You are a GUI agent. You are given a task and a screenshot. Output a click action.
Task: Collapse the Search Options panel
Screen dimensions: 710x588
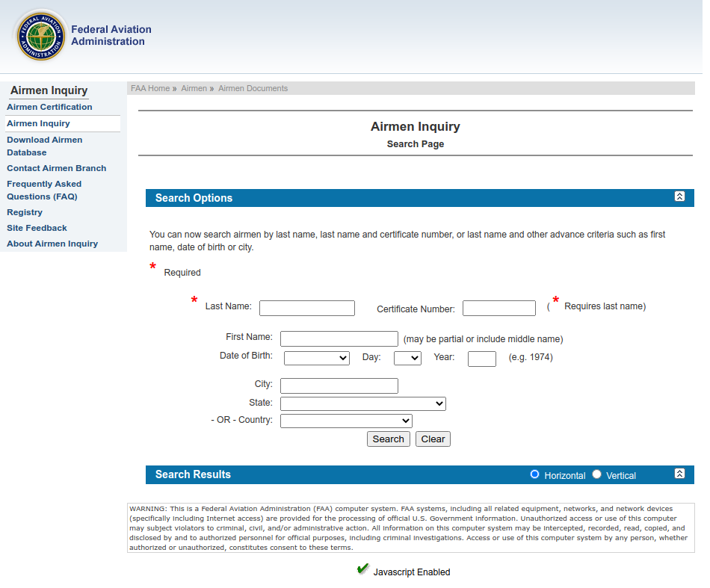[x=679, y=196]
